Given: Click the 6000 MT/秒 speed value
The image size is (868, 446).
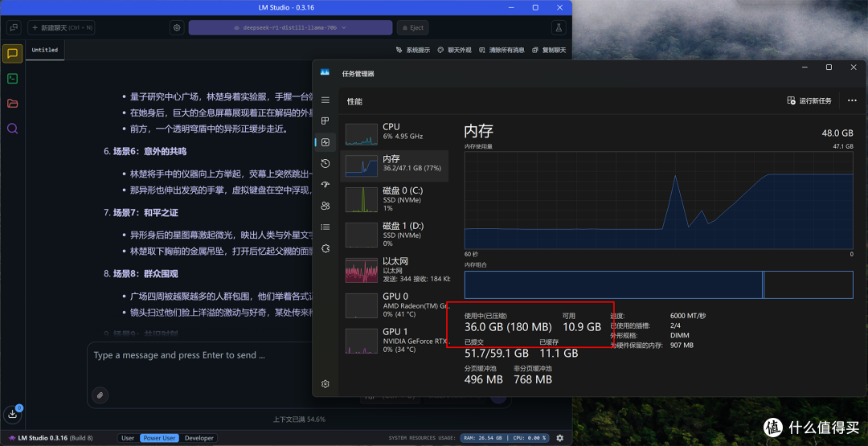Looking at the screenshot, I should (687, 316).
